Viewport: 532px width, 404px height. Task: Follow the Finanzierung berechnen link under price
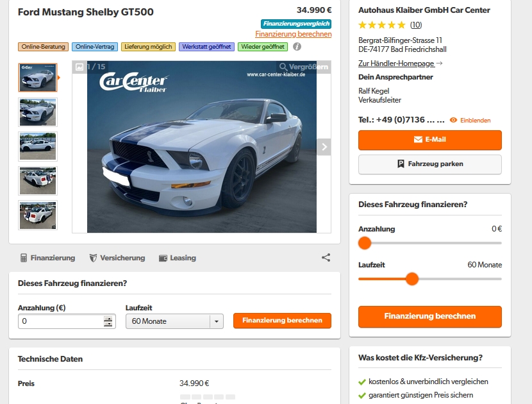click(293, 34)
